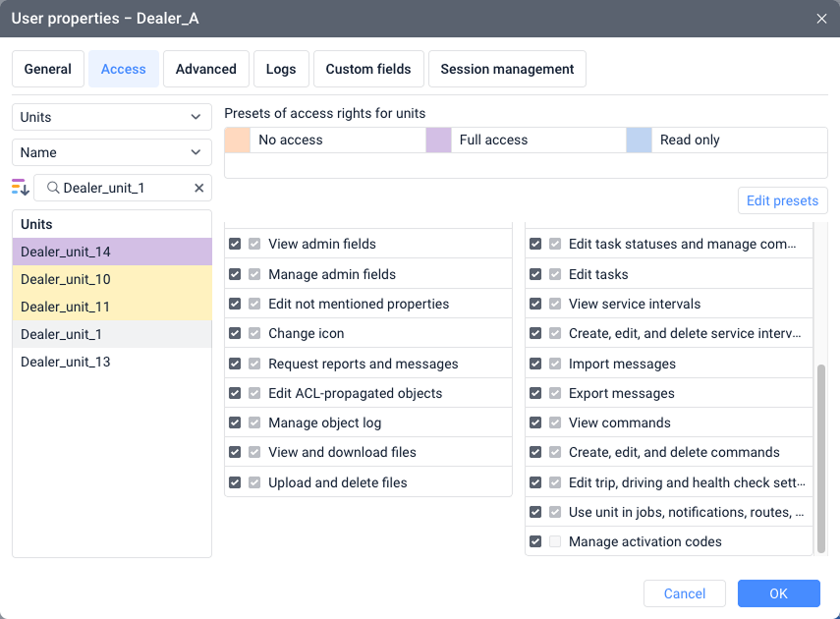Uncheck the View admin fields checkbox
840x619 pixels.
[x=235, y=245]
